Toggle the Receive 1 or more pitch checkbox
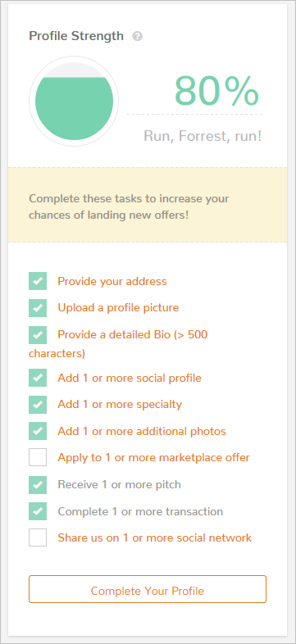The width and height of the screenshot is (296, 644). [x=38, y=485]
